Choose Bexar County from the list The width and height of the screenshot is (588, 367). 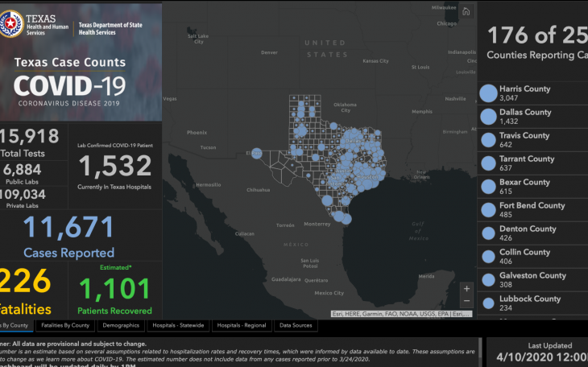pos(524,187)
